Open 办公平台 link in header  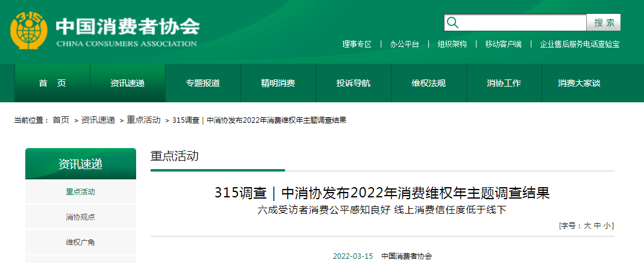405,45
